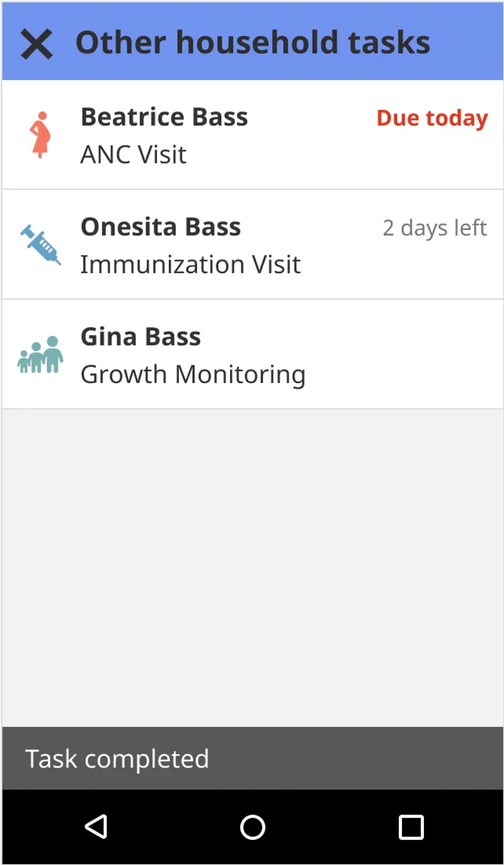Tap the family growth monitoring icon
This screenshot has width=504, height=865.
[x=40, y=355]
